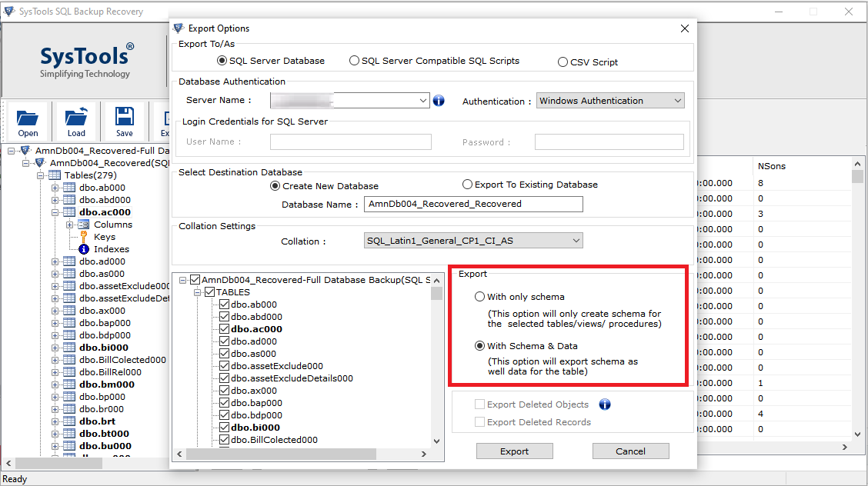
Task: Select Create New Database radio button
Action: click(275, 186)
